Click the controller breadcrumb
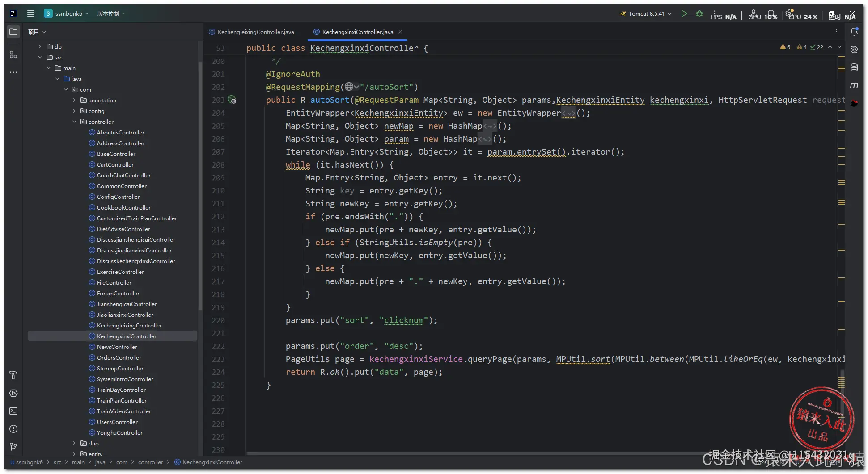This screenshot has width=868, height=474. [151, 462]
